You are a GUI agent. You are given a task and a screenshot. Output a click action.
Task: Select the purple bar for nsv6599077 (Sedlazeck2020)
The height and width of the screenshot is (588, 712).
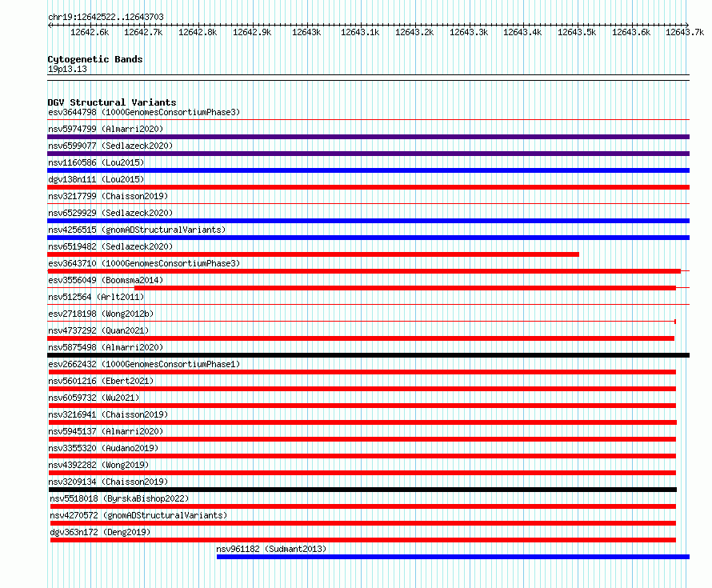(x=368, y=154)
